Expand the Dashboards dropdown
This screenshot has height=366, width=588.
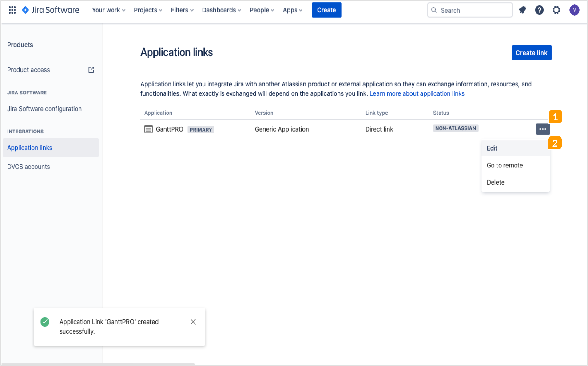point(221,10)
